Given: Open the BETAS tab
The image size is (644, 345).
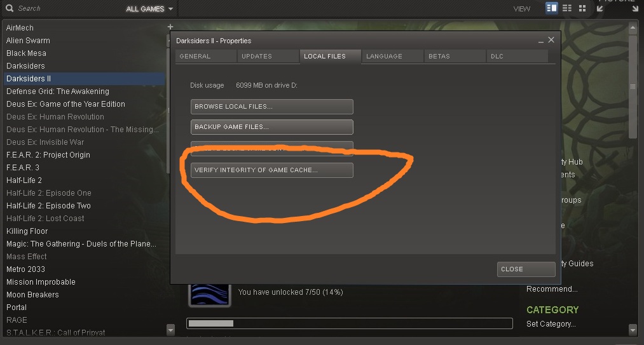Looking at the screenshot, I should coord(455,57).
